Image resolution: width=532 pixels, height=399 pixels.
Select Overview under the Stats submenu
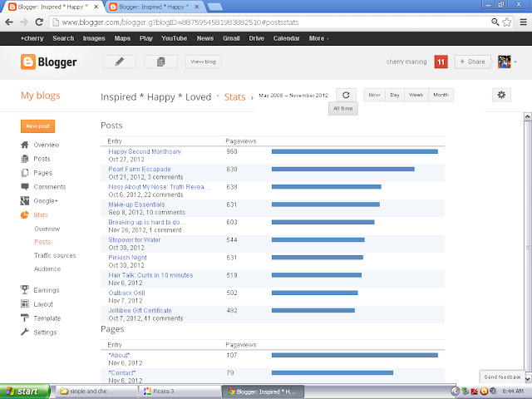[x=47, y=229]
